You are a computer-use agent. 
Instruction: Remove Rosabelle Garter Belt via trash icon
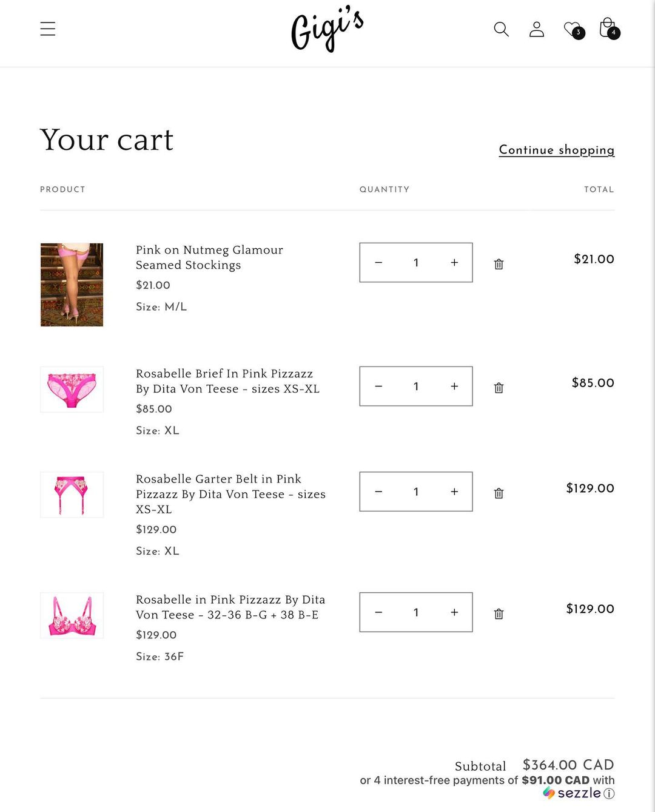(x=499, y=493)
